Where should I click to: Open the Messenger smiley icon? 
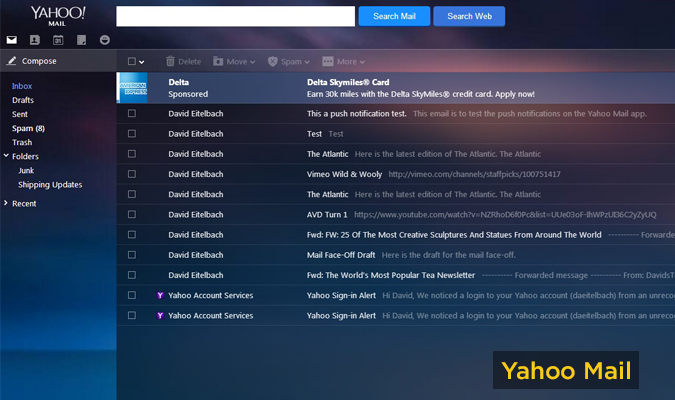(x=105, y=40)
